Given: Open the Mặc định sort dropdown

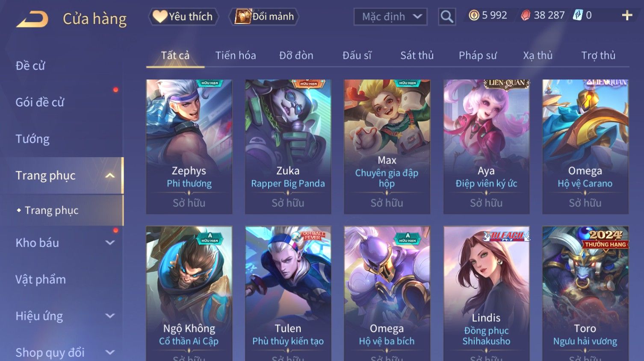Looking at the screenshot, I should tap(390, 17).
